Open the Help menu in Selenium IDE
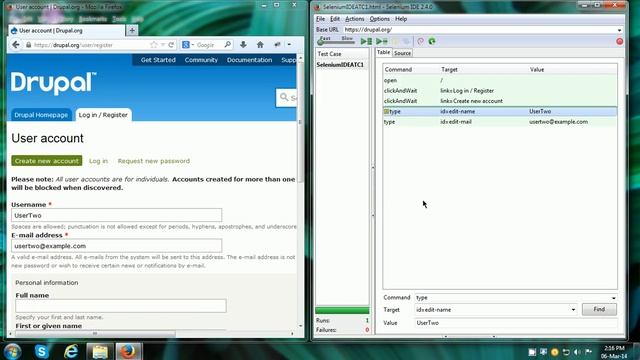640x360 pixels. (401, 19)
